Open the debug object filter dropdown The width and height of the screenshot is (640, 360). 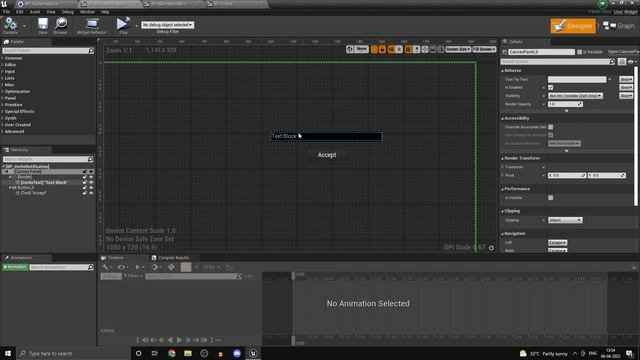coord(168,25)
